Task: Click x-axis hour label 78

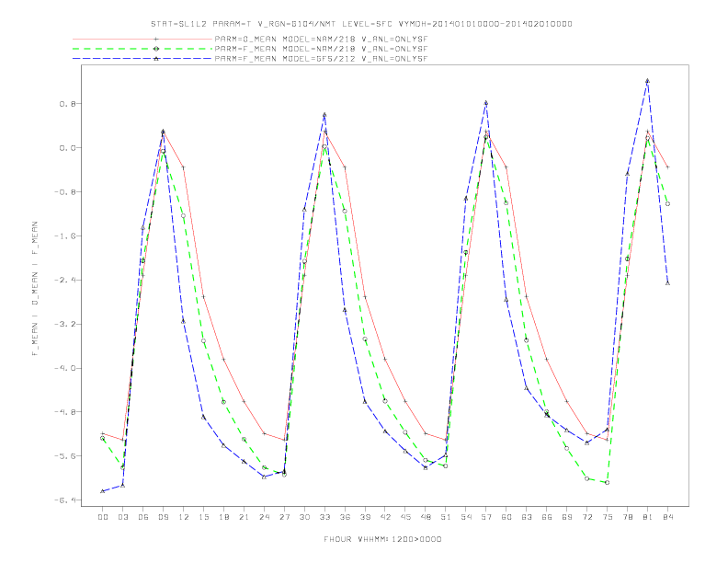Action: tap(628, 517)
